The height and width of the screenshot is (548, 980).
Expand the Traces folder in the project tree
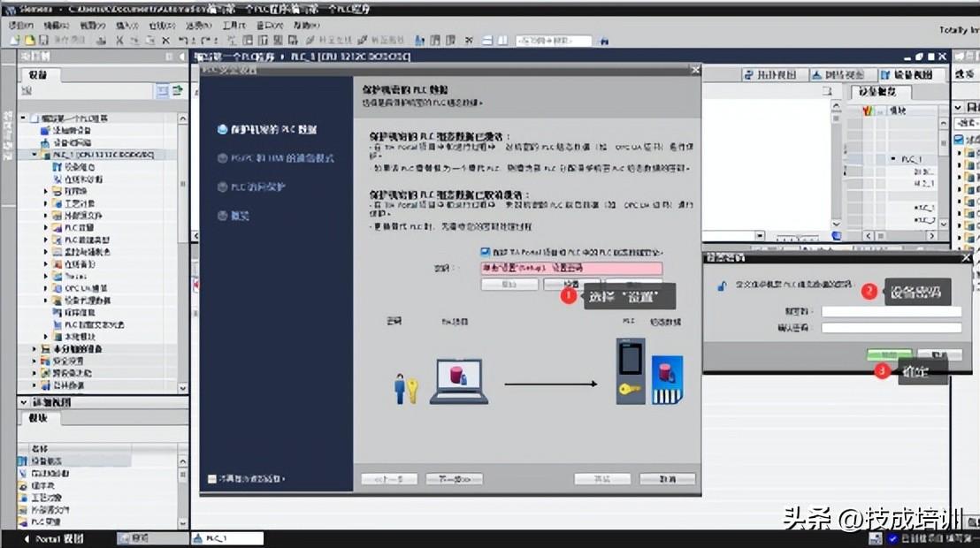tap(46, 276)
